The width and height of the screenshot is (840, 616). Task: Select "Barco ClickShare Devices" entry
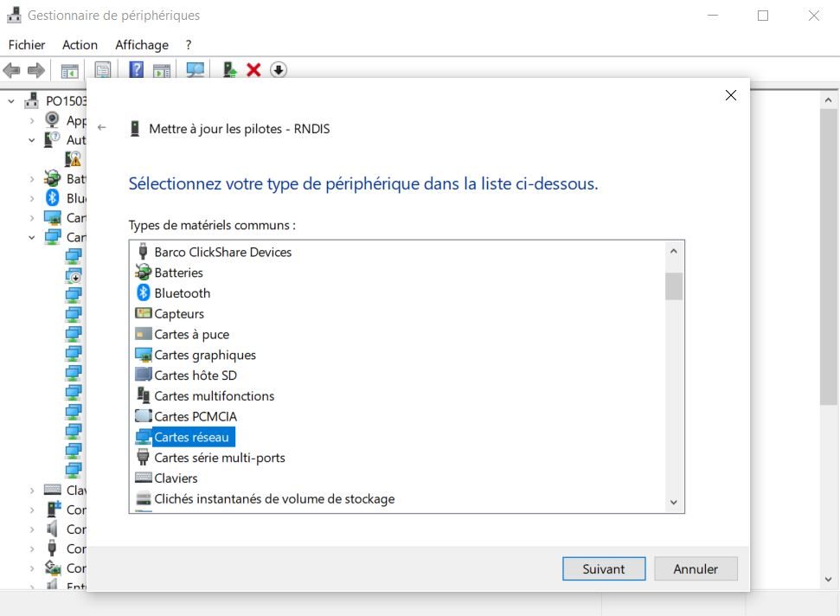tap(223, 252)
